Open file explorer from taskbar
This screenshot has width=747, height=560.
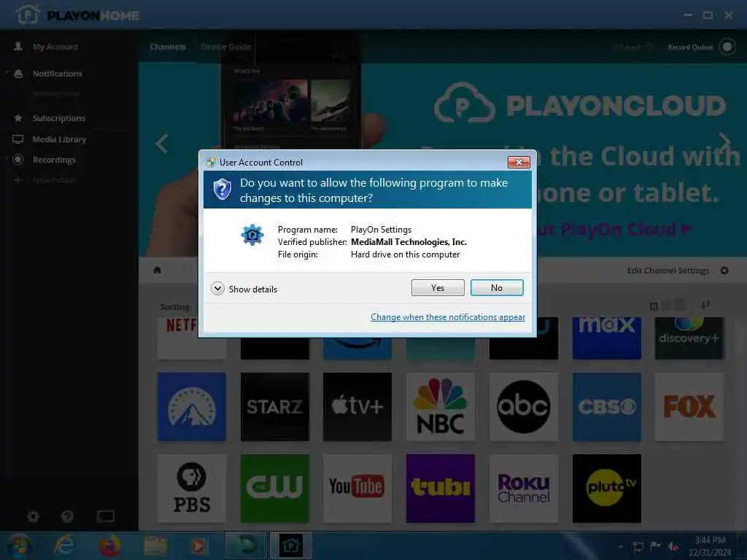click(x=155, y=545)
